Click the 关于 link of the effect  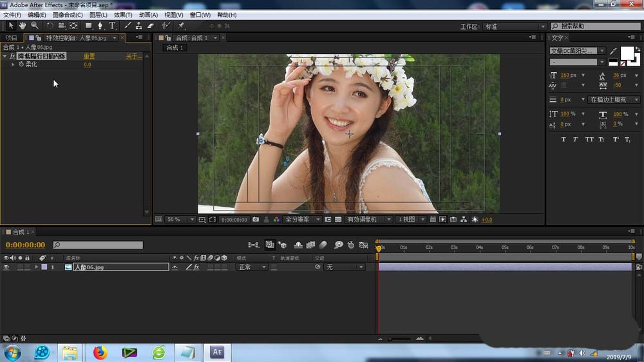(x=133, y=57)
